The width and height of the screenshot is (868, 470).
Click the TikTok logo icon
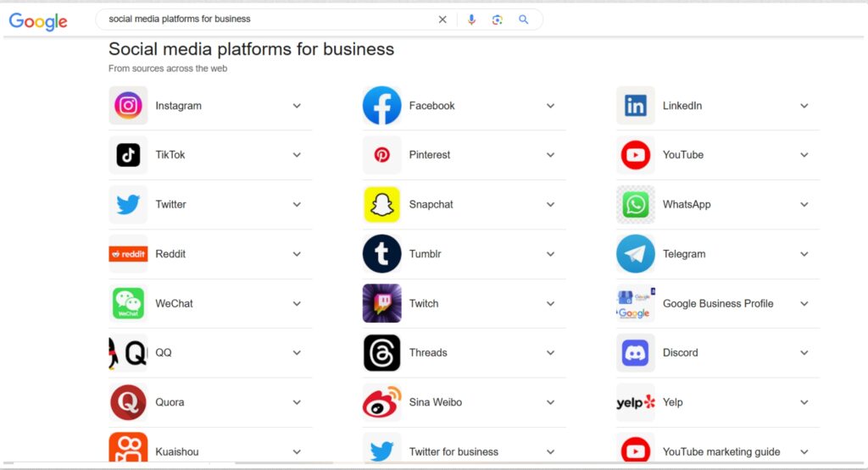pos(128,155)
